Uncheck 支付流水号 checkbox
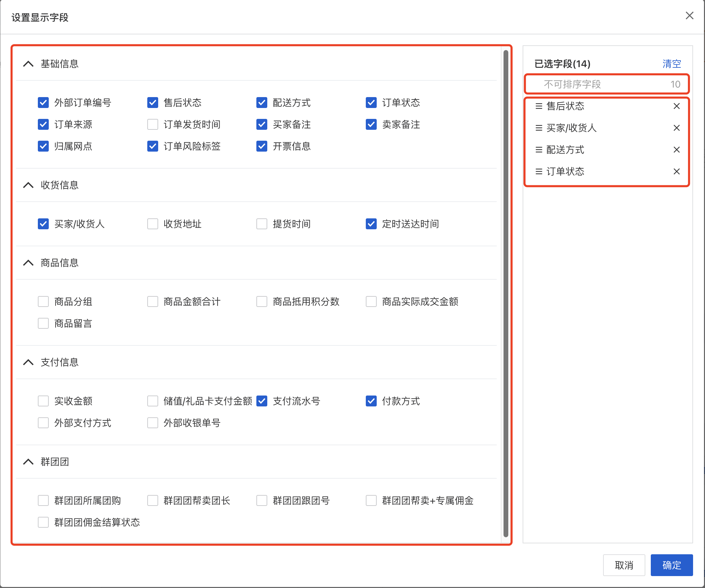 pyautogui.click(x=262, y=401)
